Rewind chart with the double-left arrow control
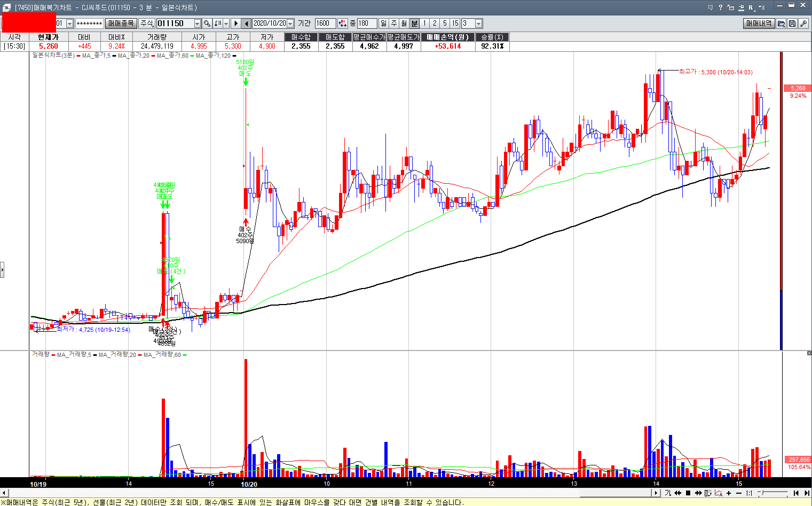 pos(678,493)
